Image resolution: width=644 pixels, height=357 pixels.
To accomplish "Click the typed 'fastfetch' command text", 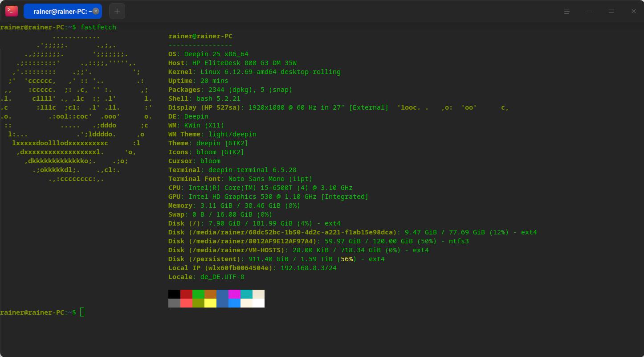I will tap(98, 27).
